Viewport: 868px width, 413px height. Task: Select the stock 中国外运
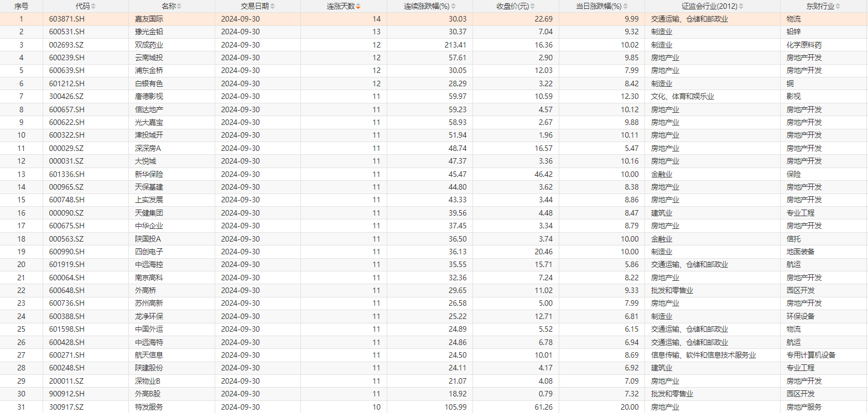(149, 329)
